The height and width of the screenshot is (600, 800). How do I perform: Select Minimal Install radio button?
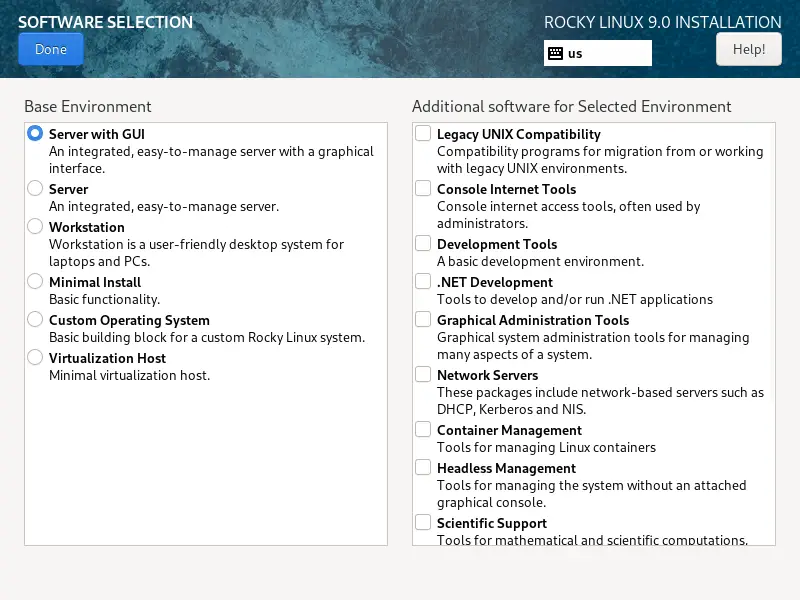point(35,282)
